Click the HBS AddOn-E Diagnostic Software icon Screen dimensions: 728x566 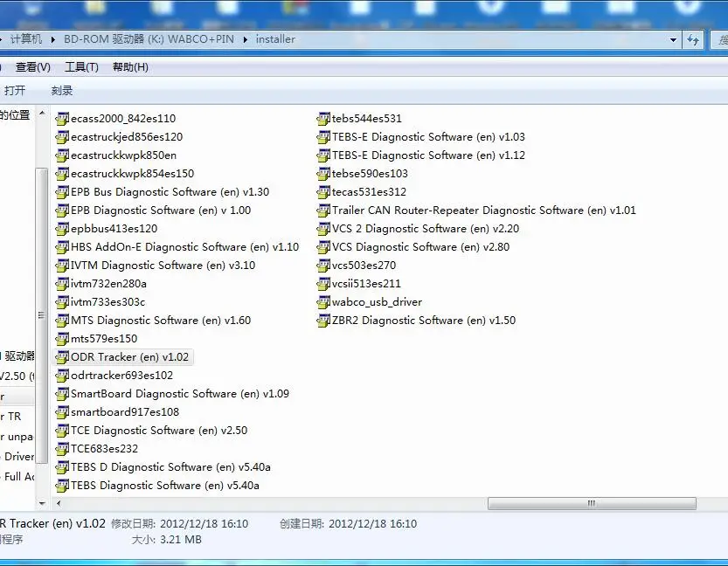click(x=62, y=247)
